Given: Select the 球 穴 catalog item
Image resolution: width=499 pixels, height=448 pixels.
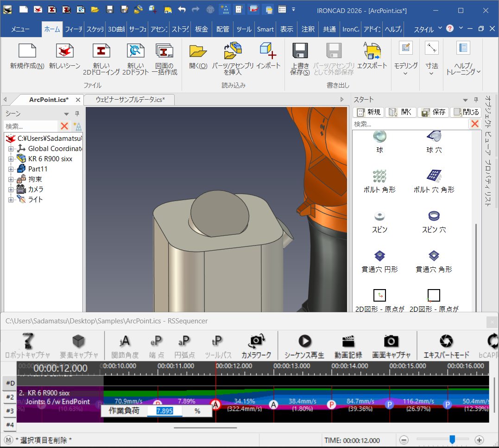Looking at the screenshot, I should (x=434, y=142).
